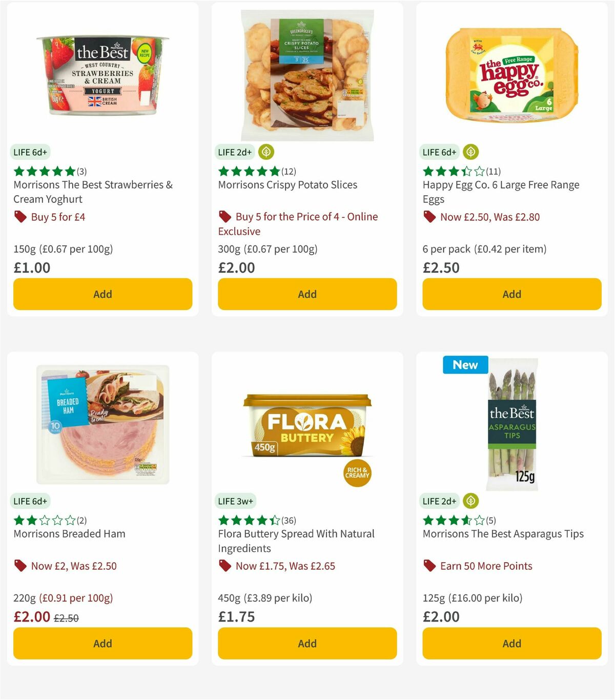Click the red tag icon on Breaded Ham offer
The width and height of the screenshot is (615, 700).
(x=20, y=566)
